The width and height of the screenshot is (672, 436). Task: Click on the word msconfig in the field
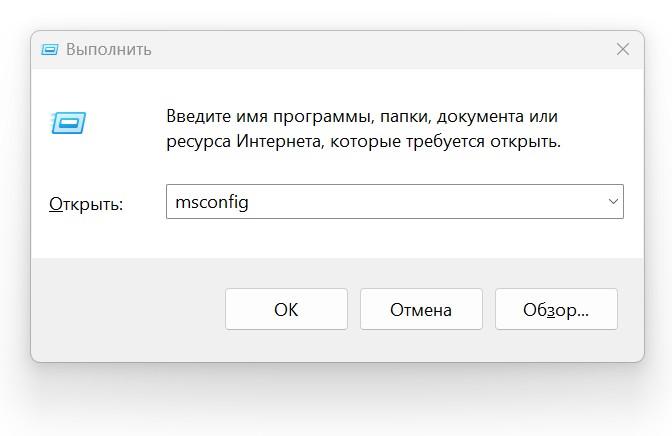(x=212, y=202)
